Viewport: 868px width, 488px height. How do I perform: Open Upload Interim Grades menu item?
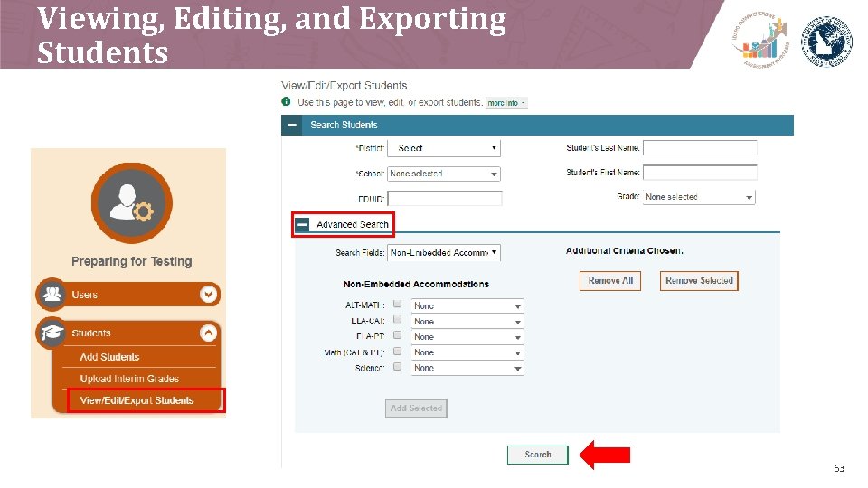pyautogui.click(x=129, y=379)
